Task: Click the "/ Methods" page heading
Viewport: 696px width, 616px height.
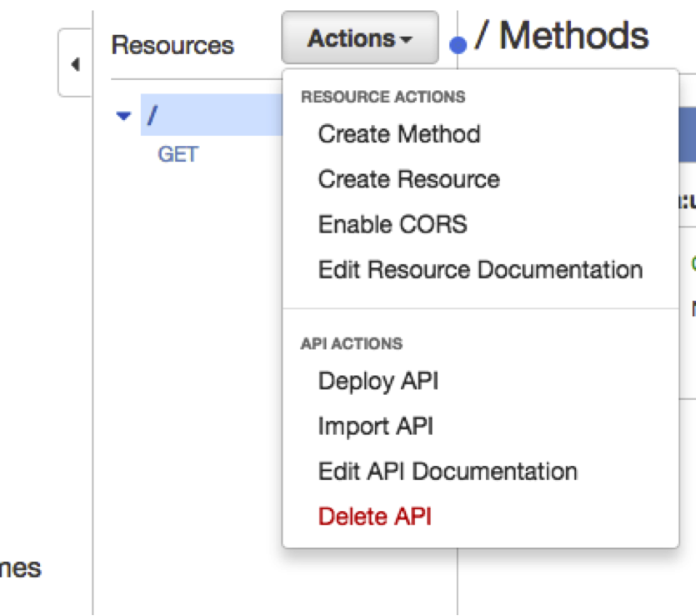Action: pyautogui.click(x=561, y=37)
